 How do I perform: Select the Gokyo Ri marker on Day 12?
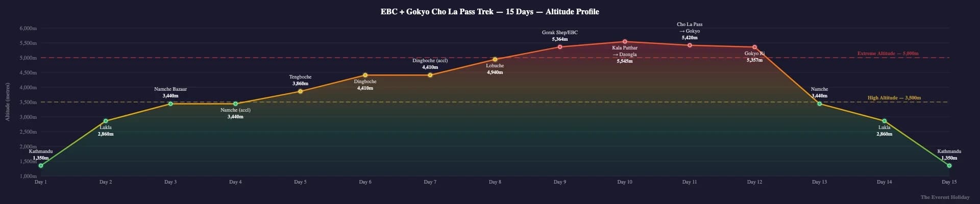(754, 47)
